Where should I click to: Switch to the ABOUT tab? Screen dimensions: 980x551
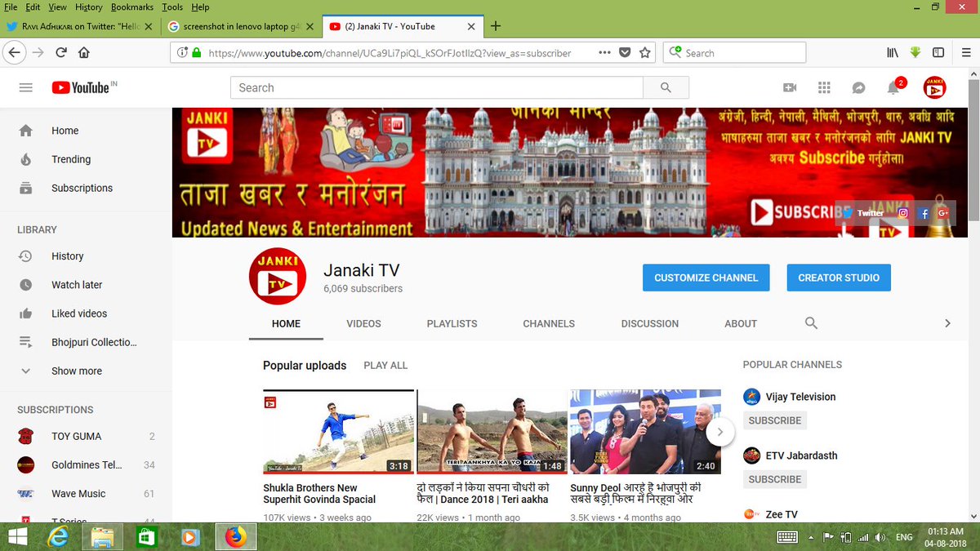pos(741,323)
